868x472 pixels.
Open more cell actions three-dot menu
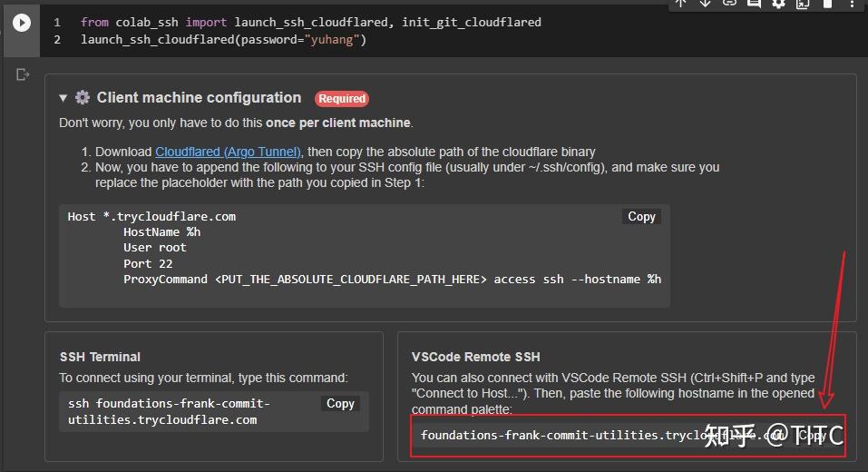852,4
